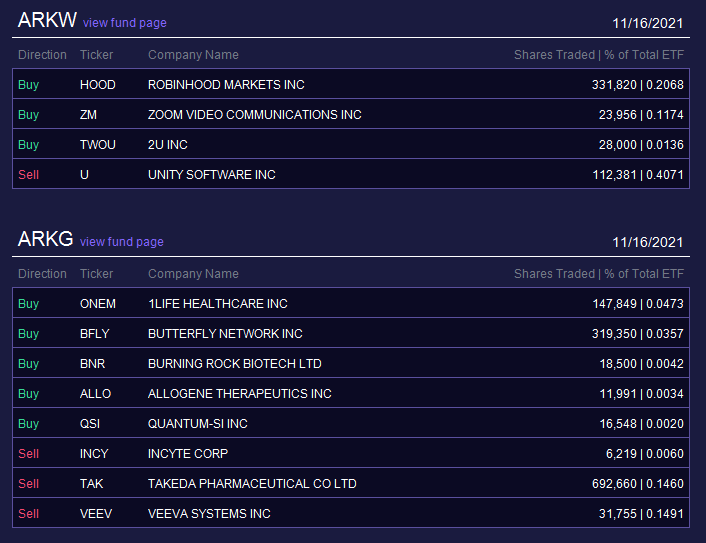
Task: Click the ARKW fund title heading
Action: point(47,20)
